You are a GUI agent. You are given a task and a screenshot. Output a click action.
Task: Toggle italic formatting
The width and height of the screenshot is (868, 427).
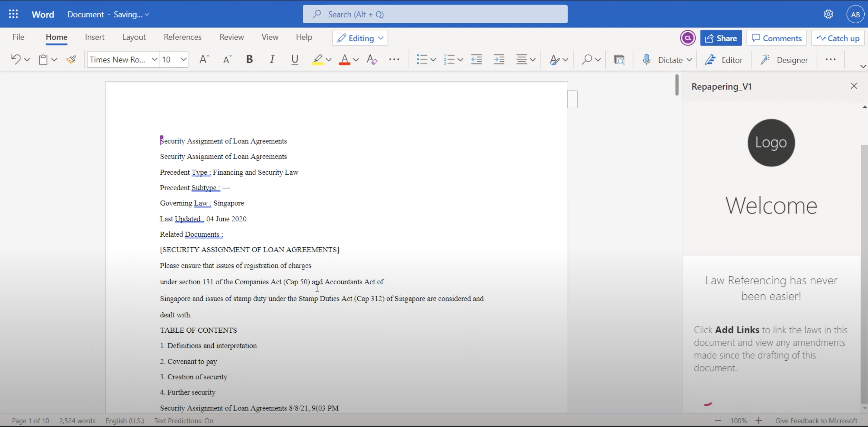coord(272,60)
